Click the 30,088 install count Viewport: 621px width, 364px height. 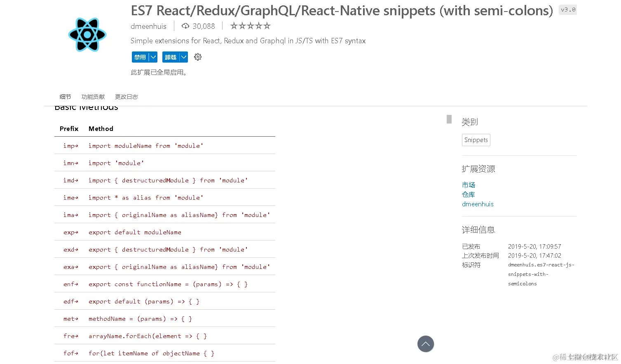click(x=204, y=26)
